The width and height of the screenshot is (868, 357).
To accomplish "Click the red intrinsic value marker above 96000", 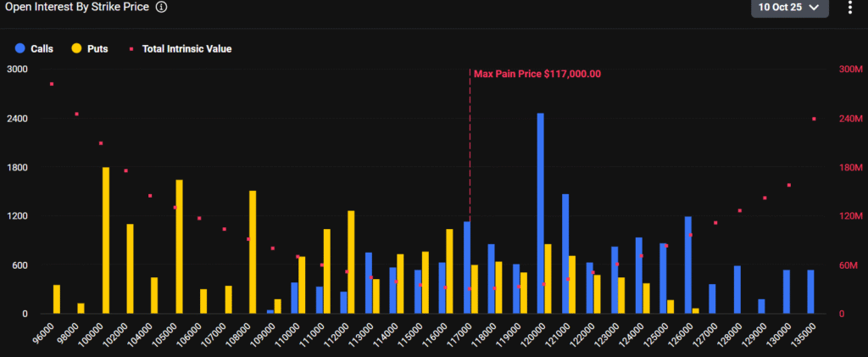I will [52, 84].
